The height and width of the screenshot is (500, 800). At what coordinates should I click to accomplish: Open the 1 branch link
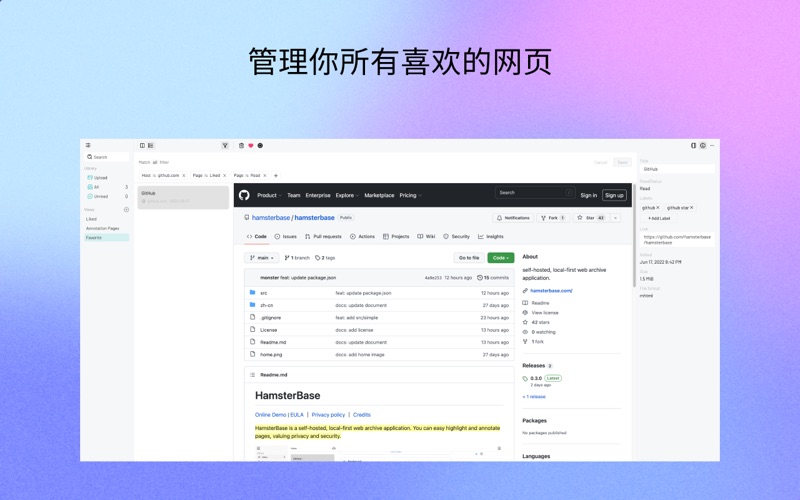(297, 258)
